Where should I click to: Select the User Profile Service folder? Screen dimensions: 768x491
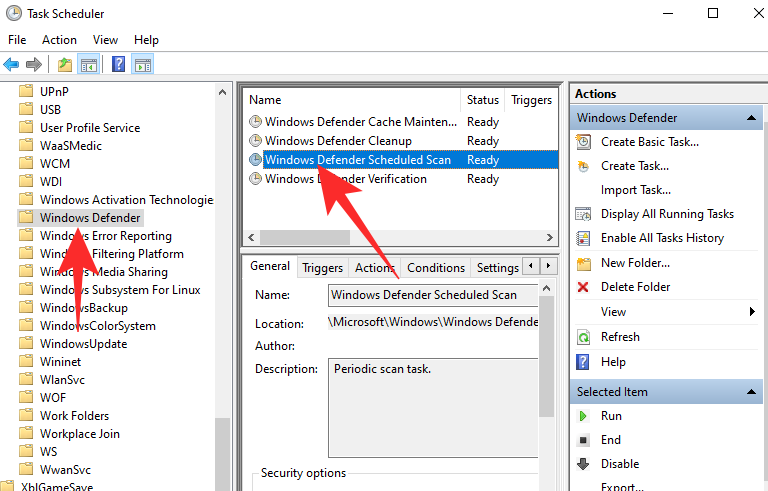[90, 128]
